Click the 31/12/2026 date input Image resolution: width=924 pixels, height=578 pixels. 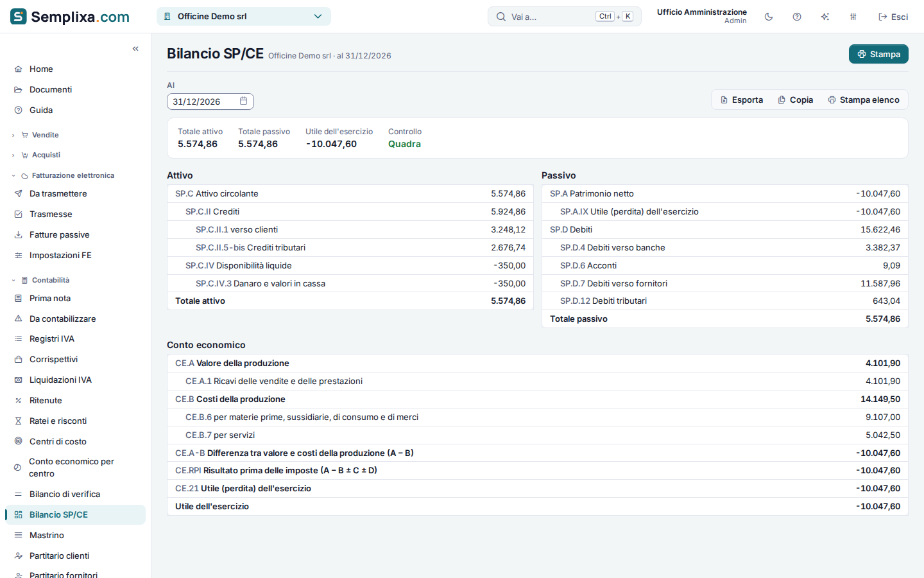point(210,101)
